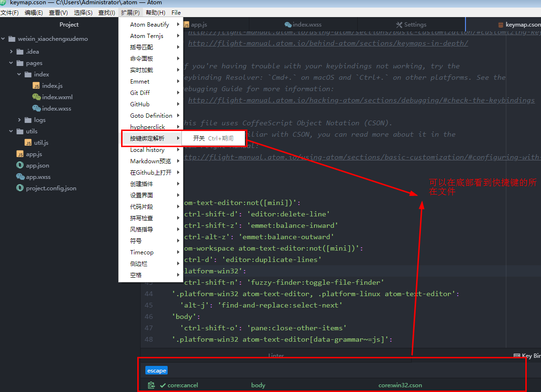Click the database icon on keymap.cson tab

(501, 25)
